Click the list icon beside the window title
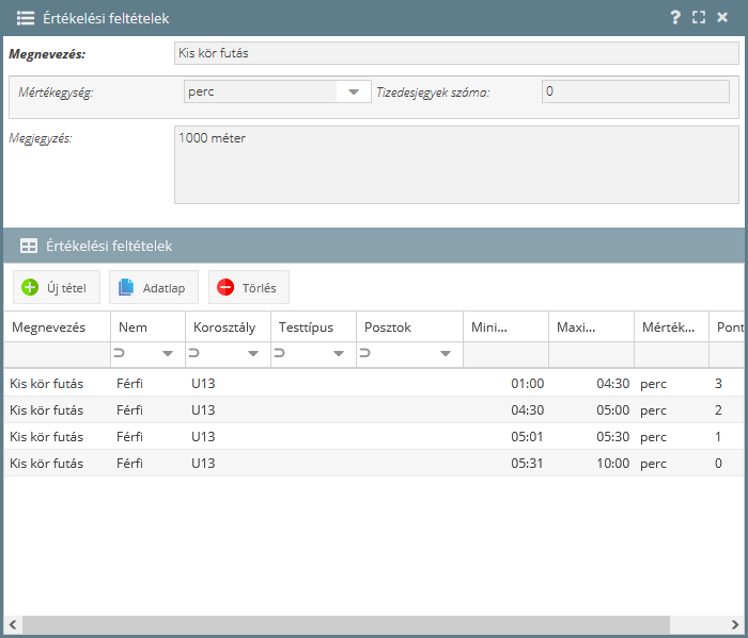 26,18
